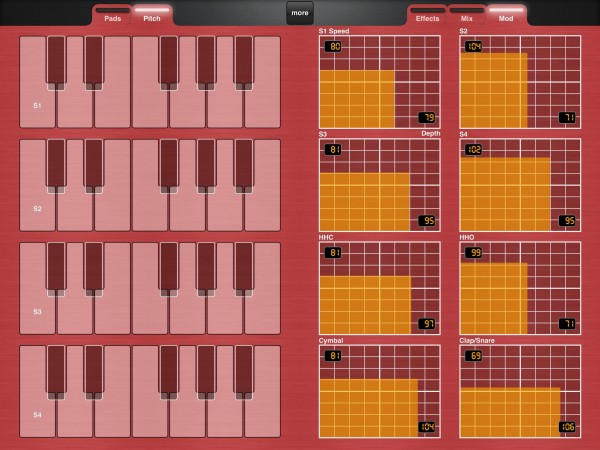Play the G# black key on S1 keyboard
600x450 pixels.
(x=206, y=61)
